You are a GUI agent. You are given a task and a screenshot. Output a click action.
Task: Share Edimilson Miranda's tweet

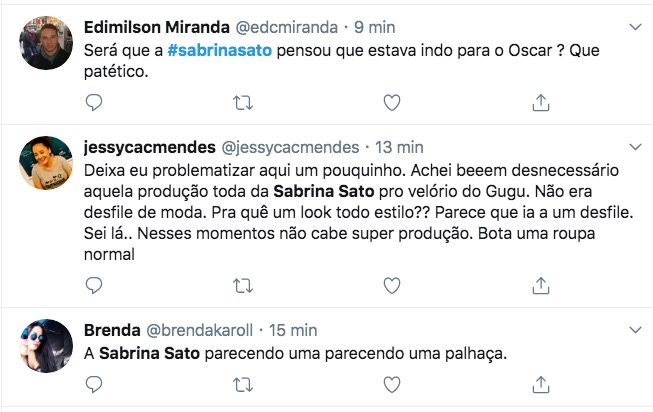(x=540, y=102)
